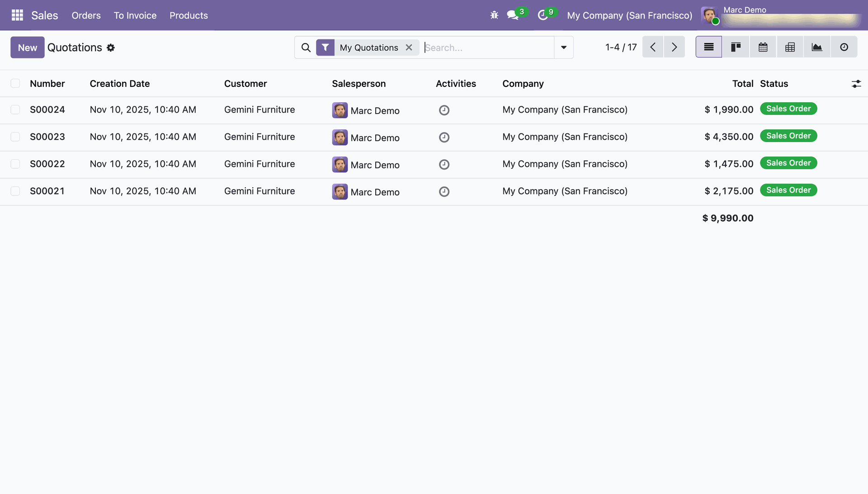This screenshot has width=868, height=494.
Task: Open the conversations messages icon
Action: 512,15
